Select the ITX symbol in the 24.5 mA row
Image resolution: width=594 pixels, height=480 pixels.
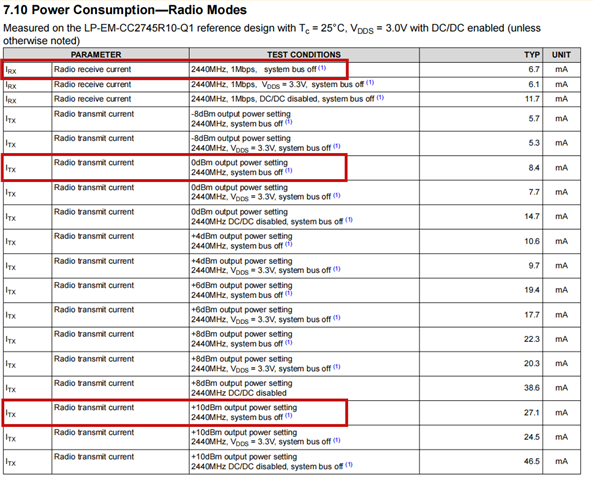[11, 438]
